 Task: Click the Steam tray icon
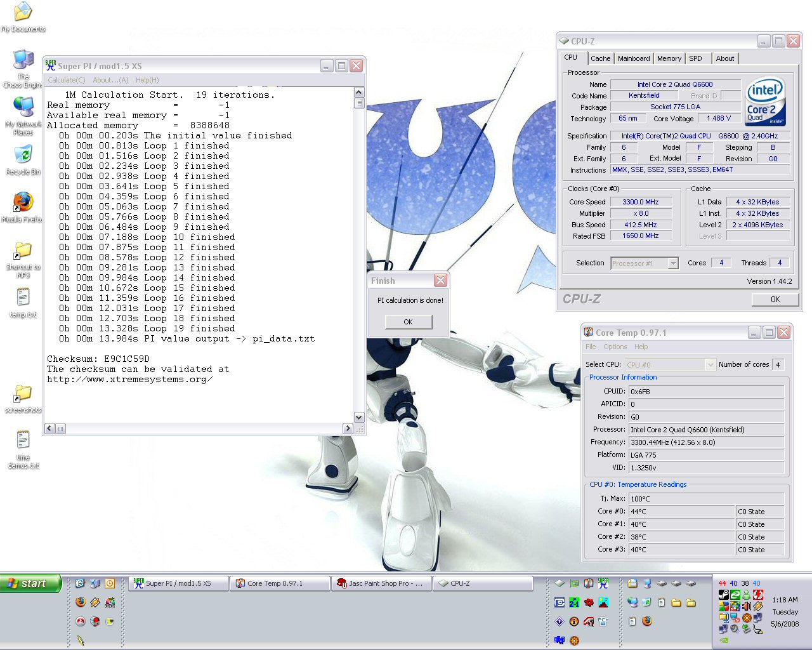click(x=724, y=595)
